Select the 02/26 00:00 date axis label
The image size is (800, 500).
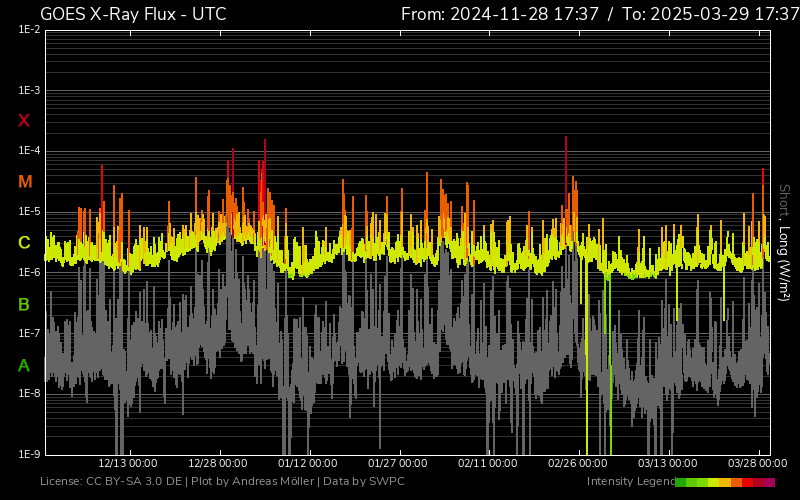(x=578, y=463)
